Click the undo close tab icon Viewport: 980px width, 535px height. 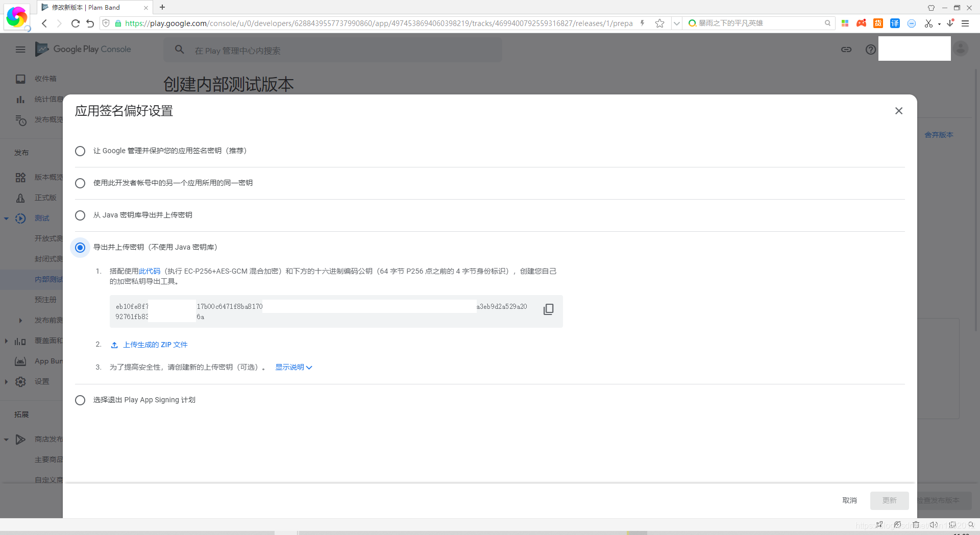[x=90, y=23]
